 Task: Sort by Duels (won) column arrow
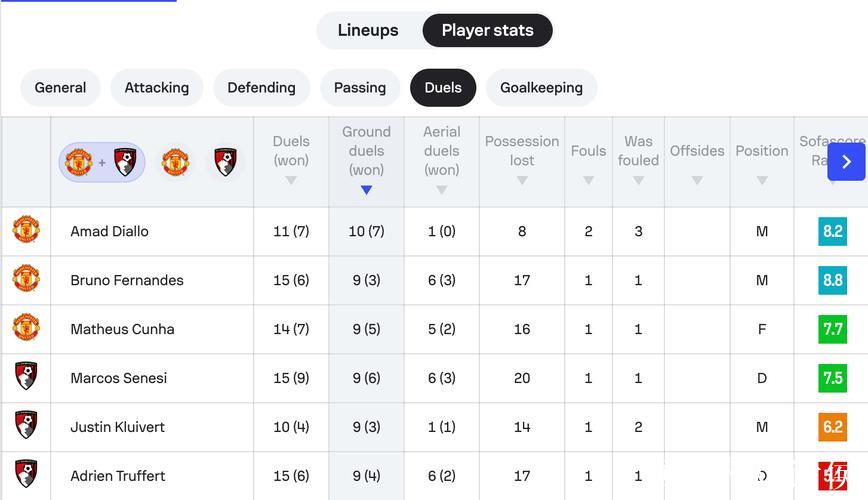[x=291, y=181]
